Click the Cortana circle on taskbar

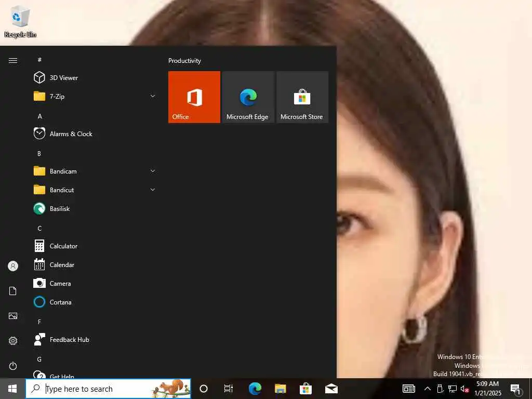pos(204,389)
